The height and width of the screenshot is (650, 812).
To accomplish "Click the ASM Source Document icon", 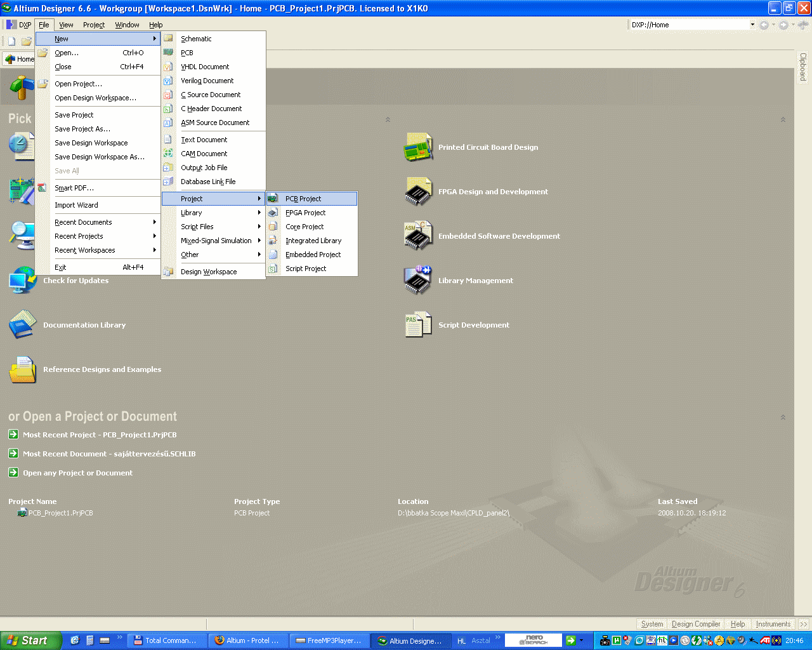I will pyautogui.click(x=168, y=122).
